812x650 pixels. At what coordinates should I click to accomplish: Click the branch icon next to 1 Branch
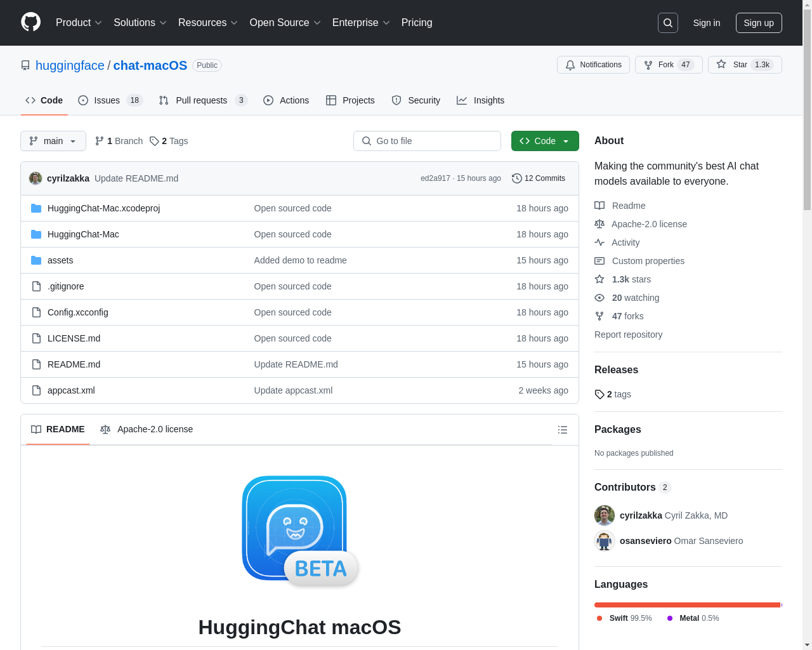point(100,141)
